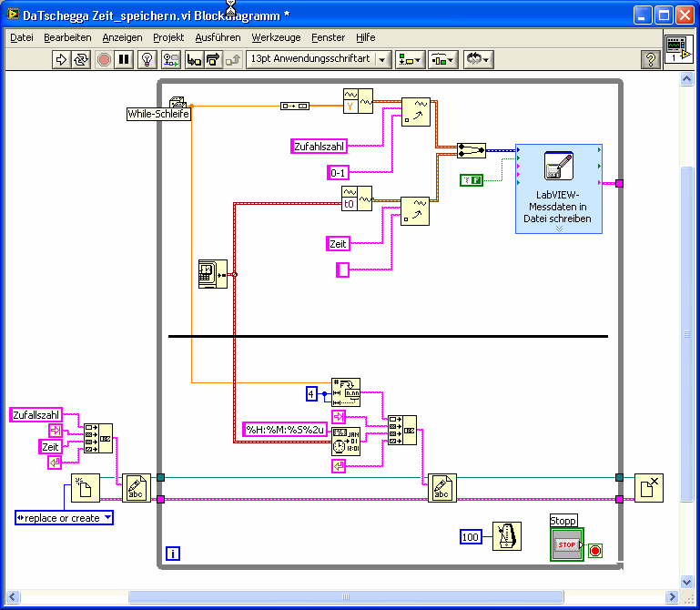Click the upper Set Waveform Attribute node
Image resolution: width=700 pixels, height=610 pixels.
416,112
